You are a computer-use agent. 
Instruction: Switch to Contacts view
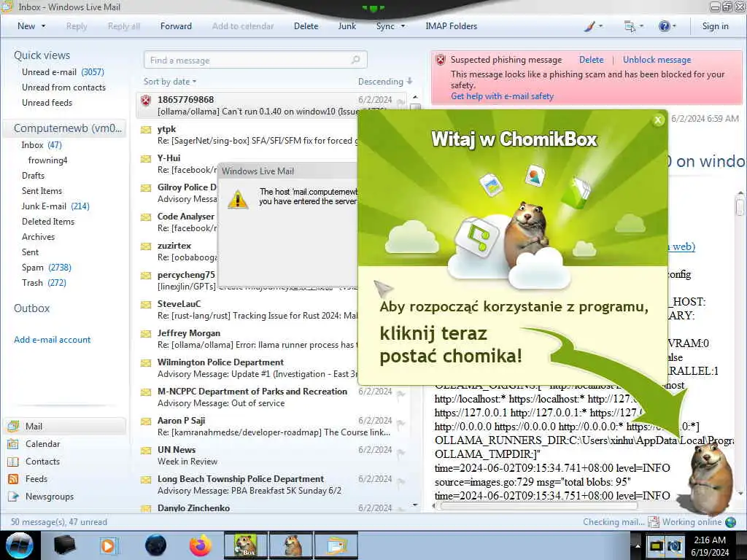tap(42, 462)
